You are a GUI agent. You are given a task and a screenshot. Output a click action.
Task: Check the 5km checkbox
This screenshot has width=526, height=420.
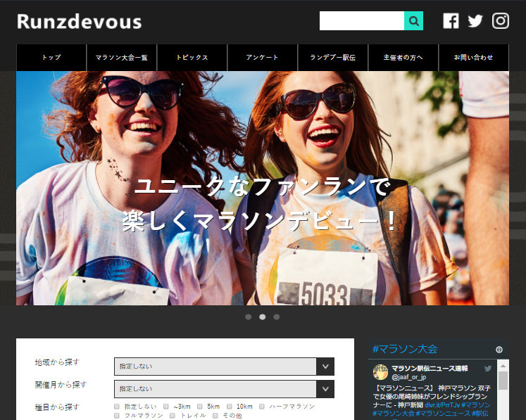(200, 407)
